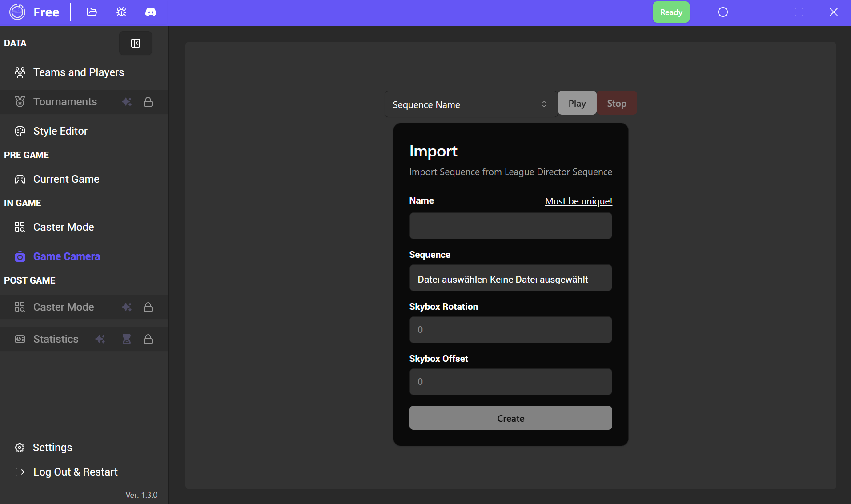Click the sparkle icon on Post Game Caster Mode
Viewport: 851px width, 504px height.
[127, 307]
